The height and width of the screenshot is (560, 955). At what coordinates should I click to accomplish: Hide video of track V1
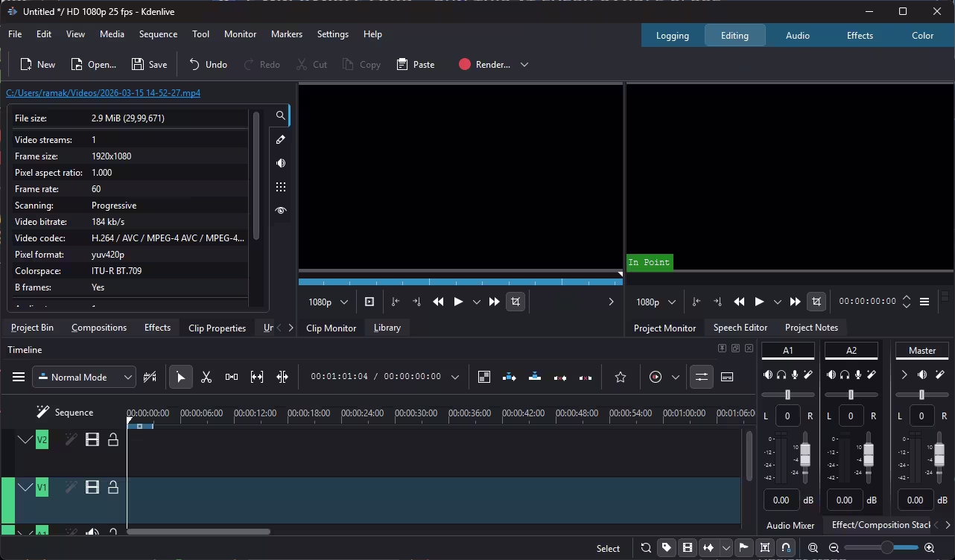click(92, 487)
